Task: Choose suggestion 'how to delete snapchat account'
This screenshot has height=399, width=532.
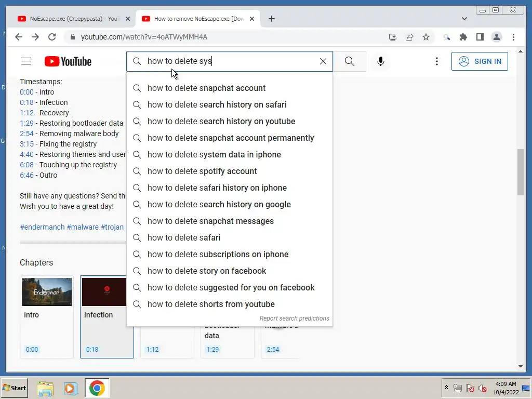Action: tap(230, 88)
